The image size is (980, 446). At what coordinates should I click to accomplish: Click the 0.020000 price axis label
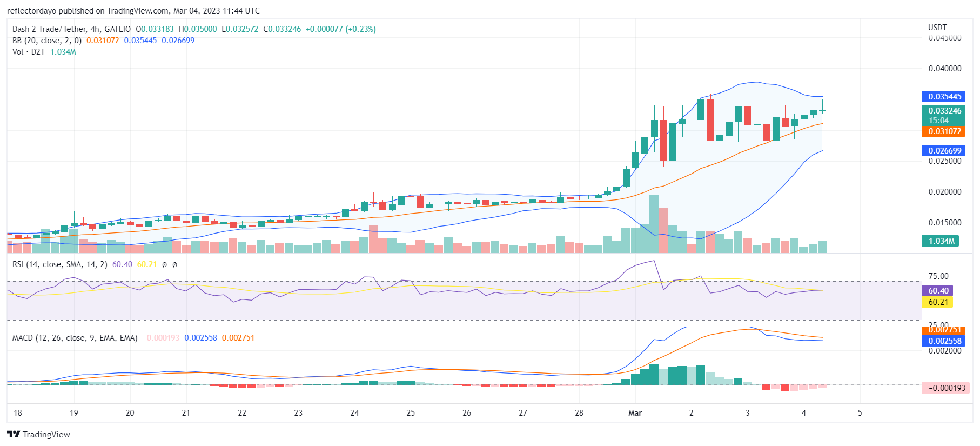point(945,192)
